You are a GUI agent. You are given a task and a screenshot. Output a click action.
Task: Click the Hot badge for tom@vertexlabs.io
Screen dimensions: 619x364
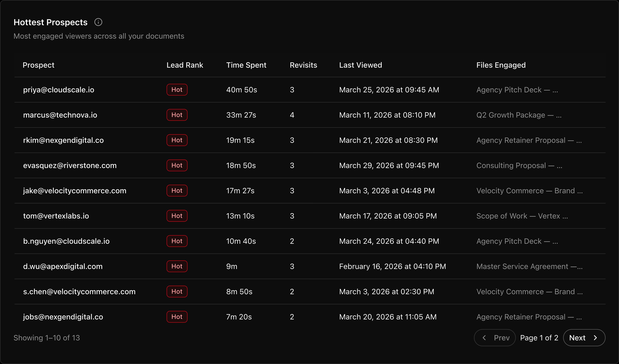tap(177, 216)
